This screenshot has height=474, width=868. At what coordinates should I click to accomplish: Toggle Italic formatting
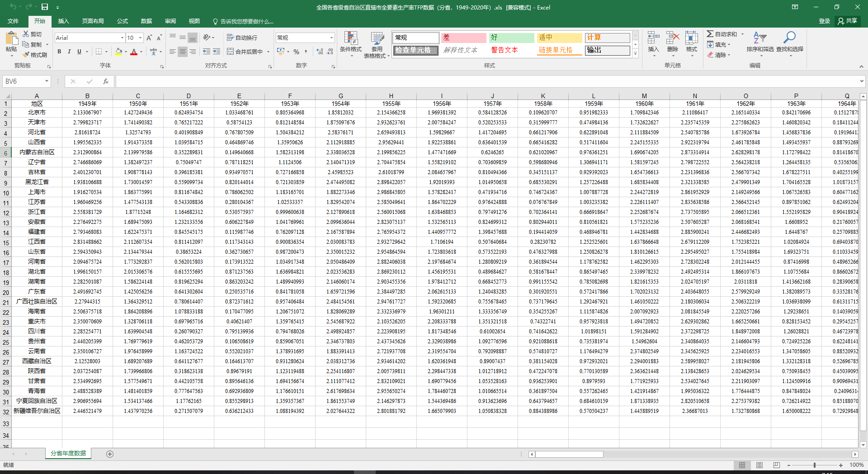69,52
